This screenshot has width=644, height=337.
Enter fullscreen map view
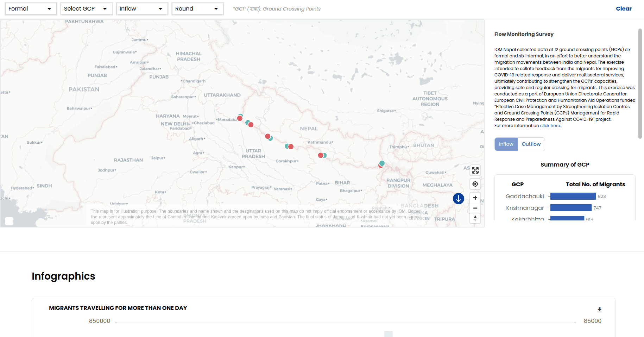click(475, 170)
